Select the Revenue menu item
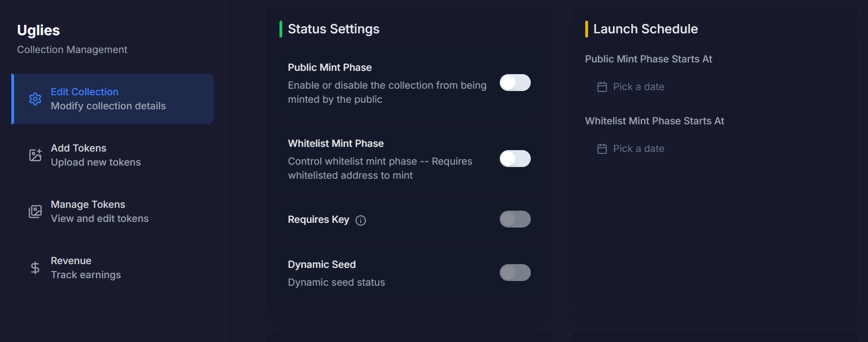The width and height of the screenshot is (868, 342). pyautogui.click(x=85, y=268)
